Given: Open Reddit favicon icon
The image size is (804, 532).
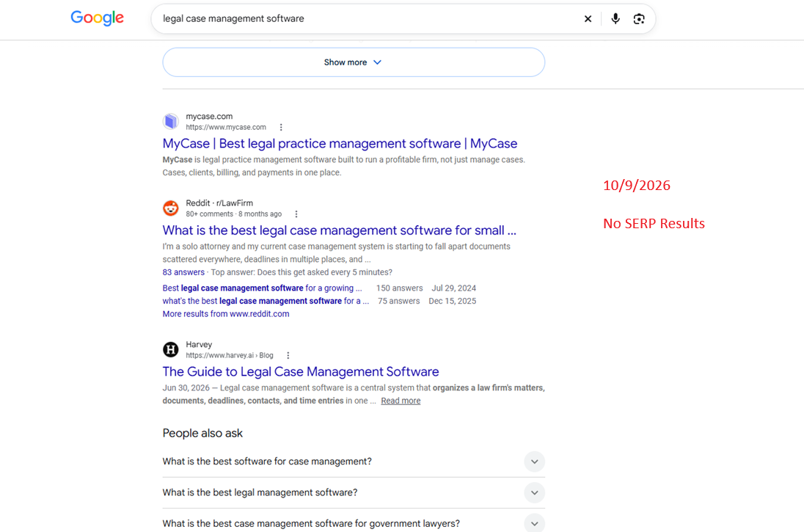Looking at the screenshot, I should click(x=171, y=208).
